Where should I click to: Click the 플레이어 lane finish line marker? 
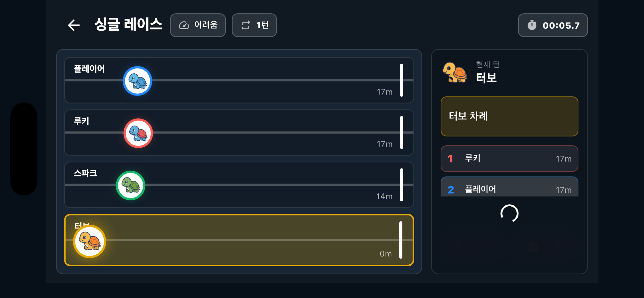[402, 80]
